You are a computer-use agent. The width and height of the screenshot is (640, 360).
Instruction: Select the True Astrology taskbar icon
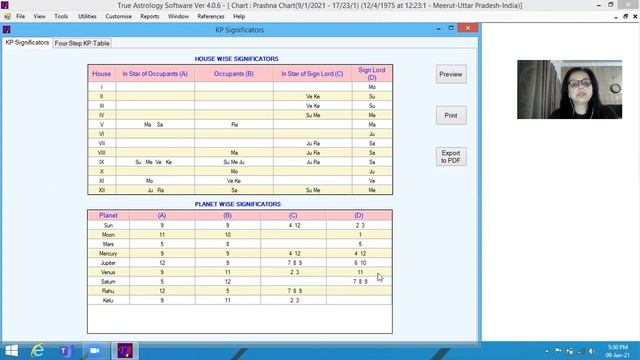(125, 351)
